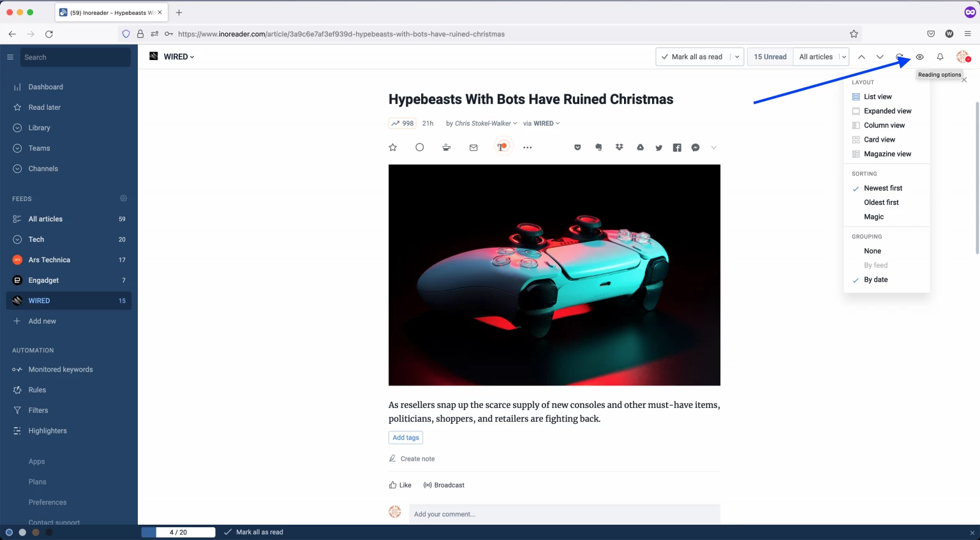
Task: Save the article to Dropbox
Action: 619,147
